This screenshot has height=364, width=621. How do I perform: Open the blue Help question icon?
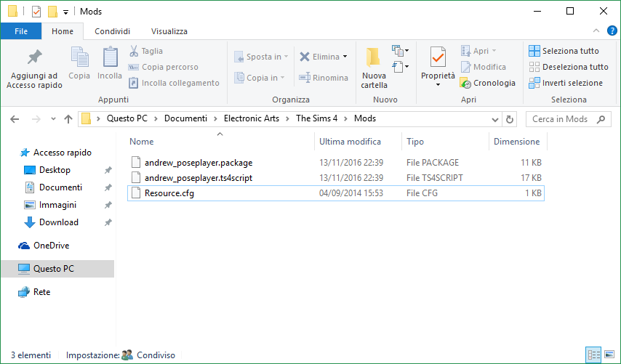pyautogui.click(x=612, y=31)
